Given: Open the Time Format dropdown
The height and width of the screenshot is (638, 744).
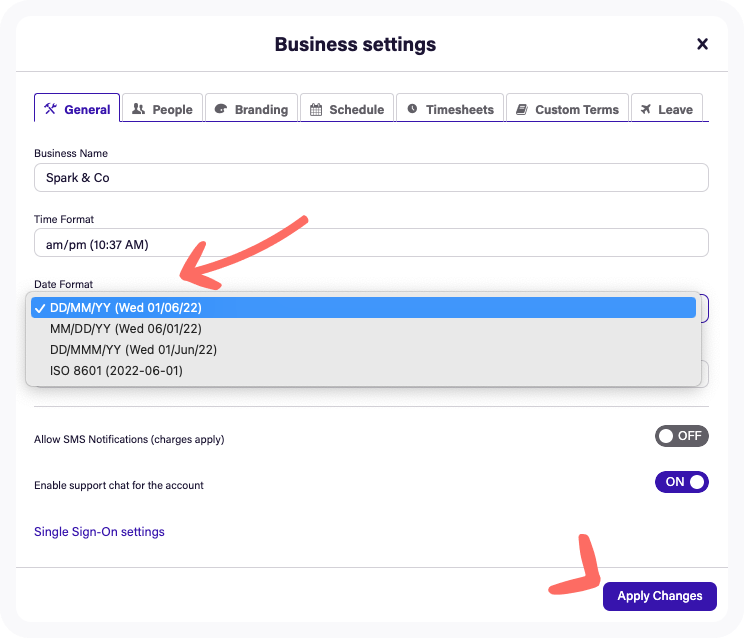Looking at the screenshot, I should click(x=370, y=243).
